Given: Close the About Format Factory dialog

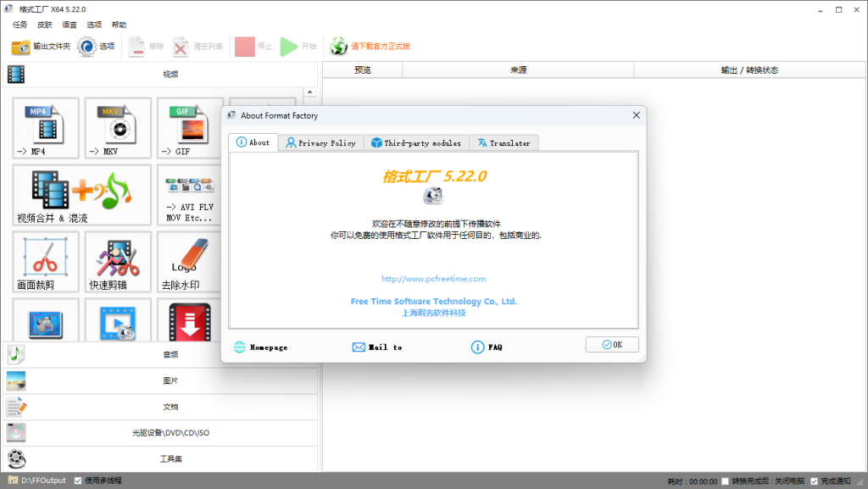Looking at the screenshot, I should pyautogui.click(x=636, y=115).
